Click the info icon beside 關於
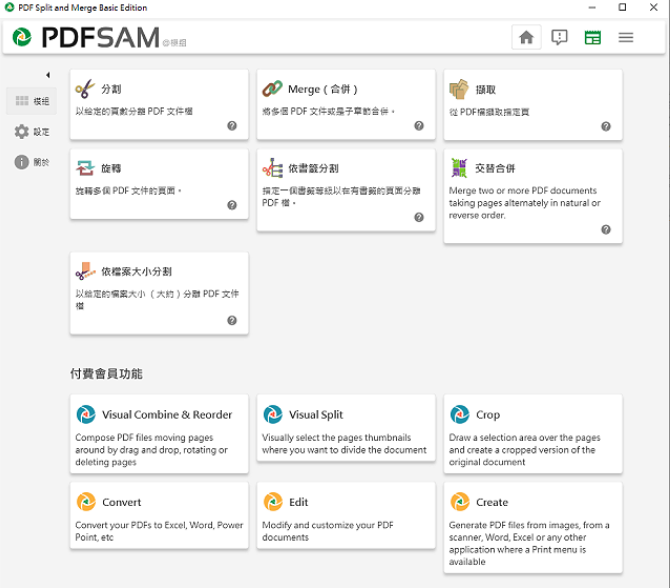Image resolution: width=671 pixels, height=588 pixels. coord(21,162)
